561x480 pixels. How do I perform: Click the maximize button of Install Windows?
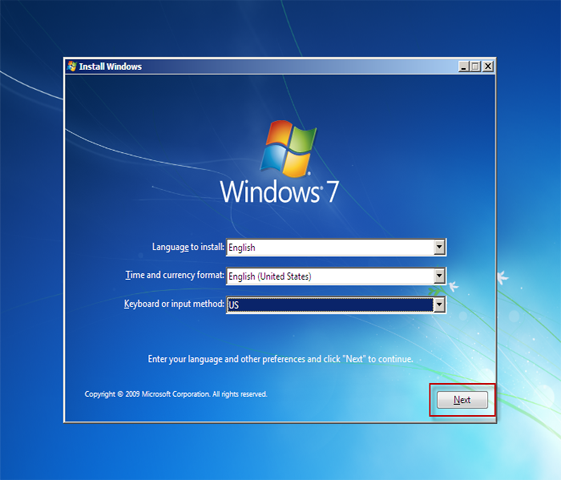pos(475,66)
